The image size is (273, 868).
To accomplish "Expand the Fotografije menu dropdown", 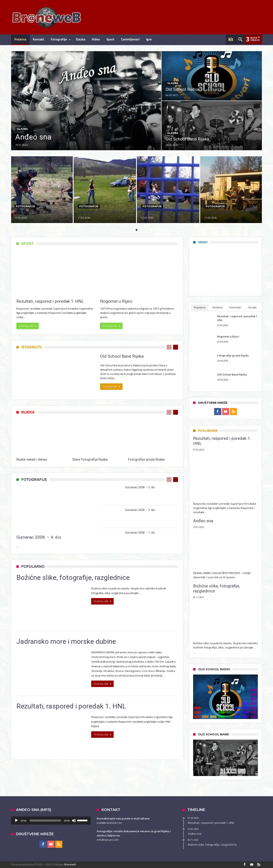I will (60, 39).
